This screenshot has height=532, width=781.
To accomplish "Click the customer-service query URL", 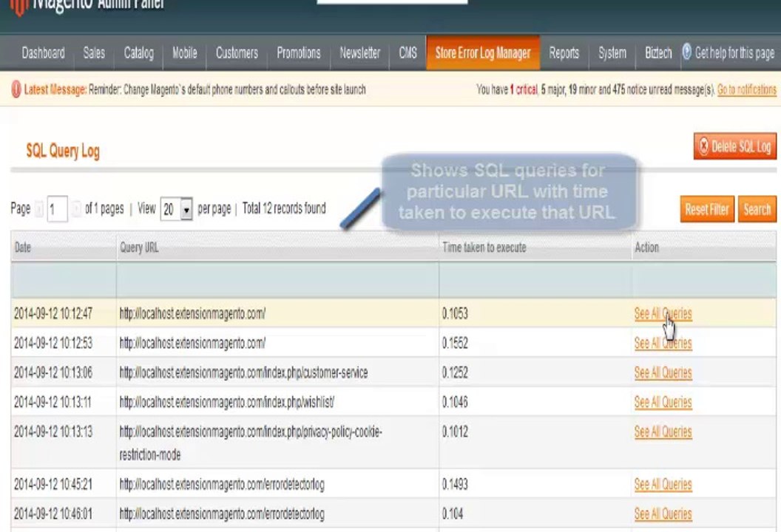I will pyautogui.click(x=243, y=372).
